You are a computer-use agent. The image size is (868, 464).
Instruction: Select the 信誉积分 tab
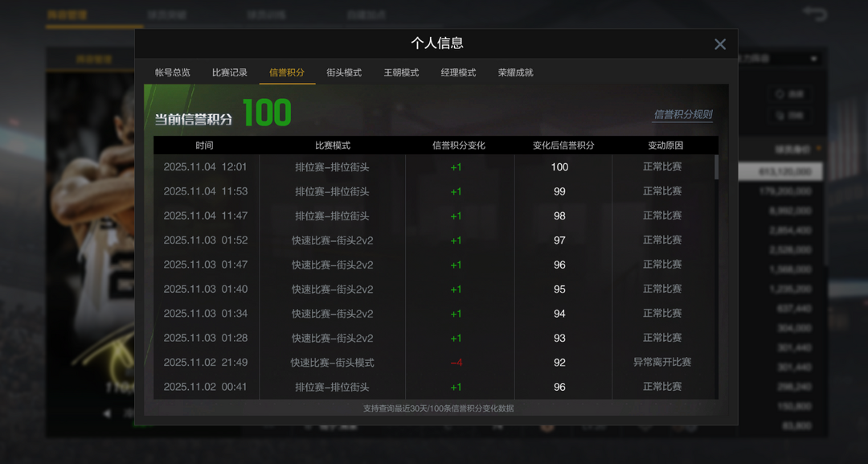point(287,72)
